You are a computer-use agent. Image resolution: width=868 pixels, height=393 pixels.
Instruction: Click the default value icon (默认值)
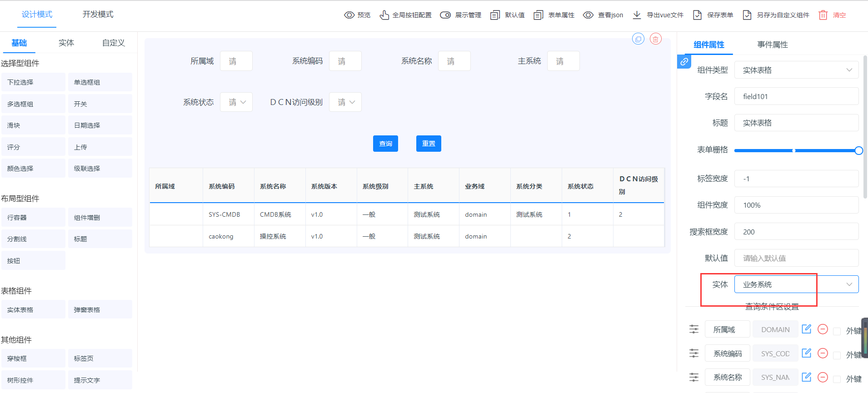[495, 15]
